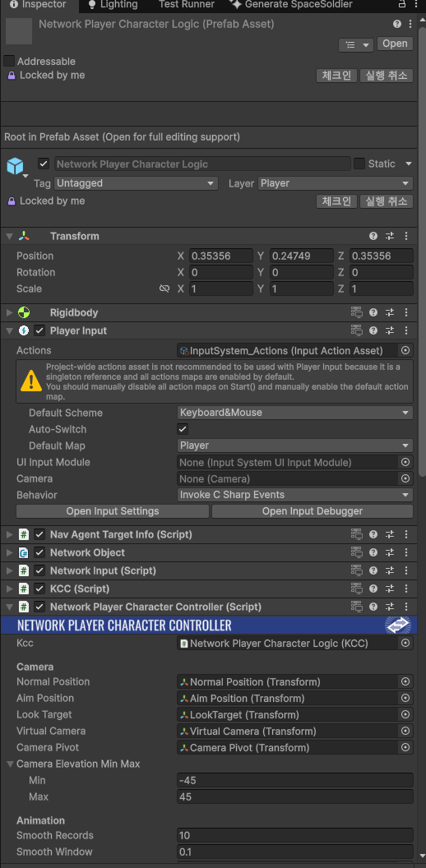The height and width of the screenshot is (868, 426).
Task: Click the top 실행 취소 undo button
Action: [387, 76]
